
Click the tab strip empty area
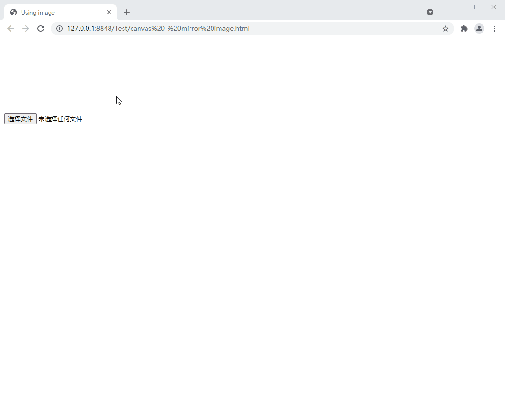281,12
